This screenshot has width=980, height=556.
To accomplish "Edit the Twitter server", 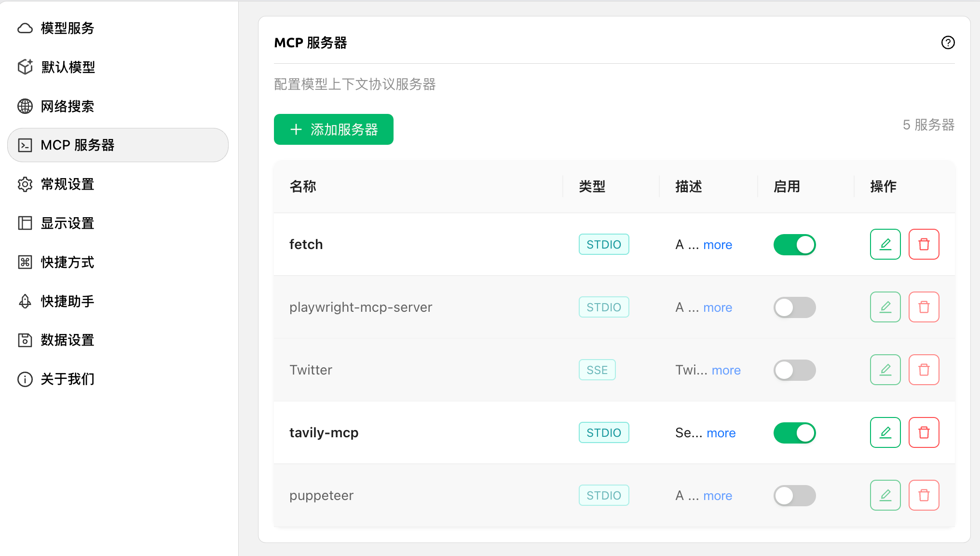I will point(885,370).
